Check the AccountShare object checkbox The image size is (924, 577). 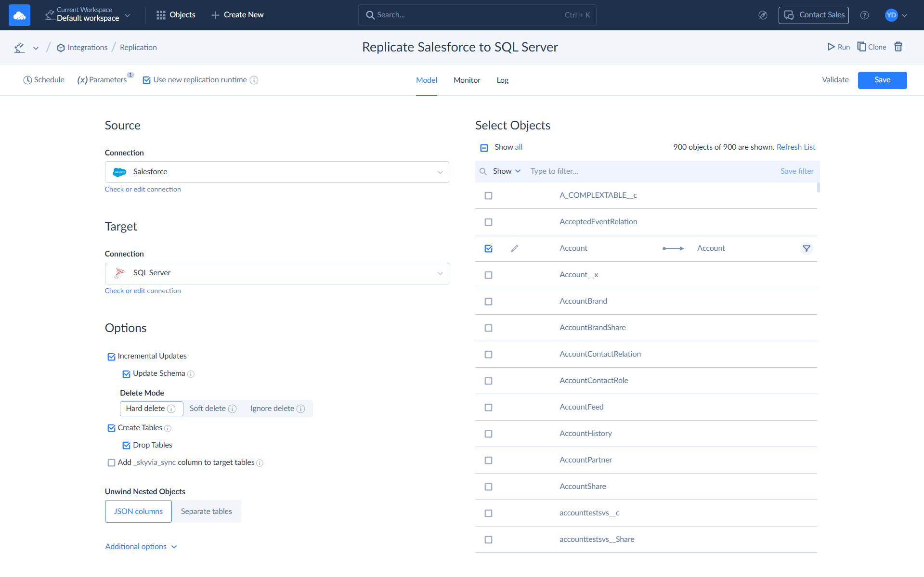[488, 487]
